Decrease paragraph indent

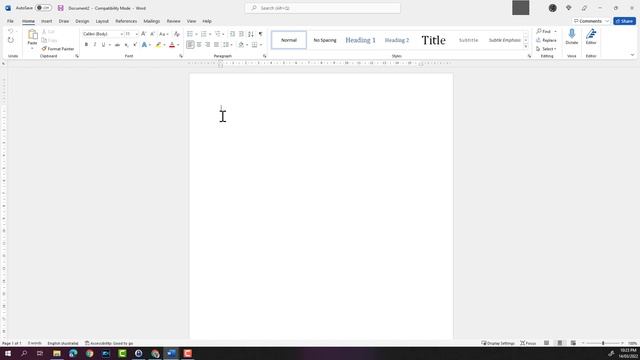pyautogui.click(x=232, y=34)
